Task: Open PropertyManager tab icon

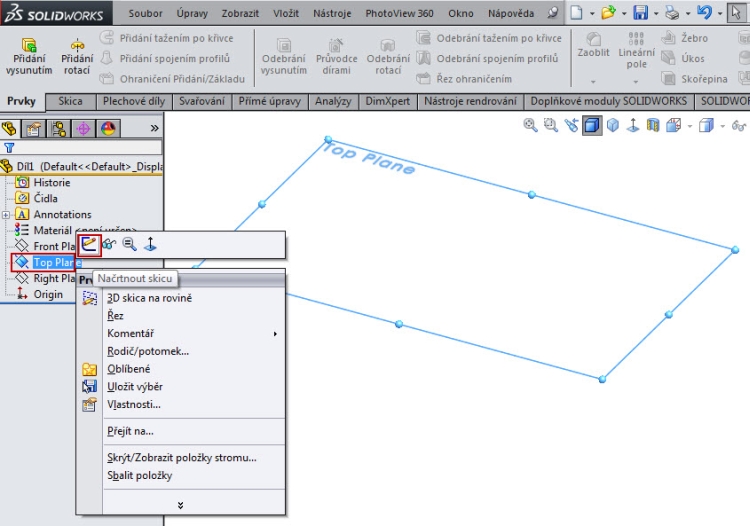Action: (34, 128)
